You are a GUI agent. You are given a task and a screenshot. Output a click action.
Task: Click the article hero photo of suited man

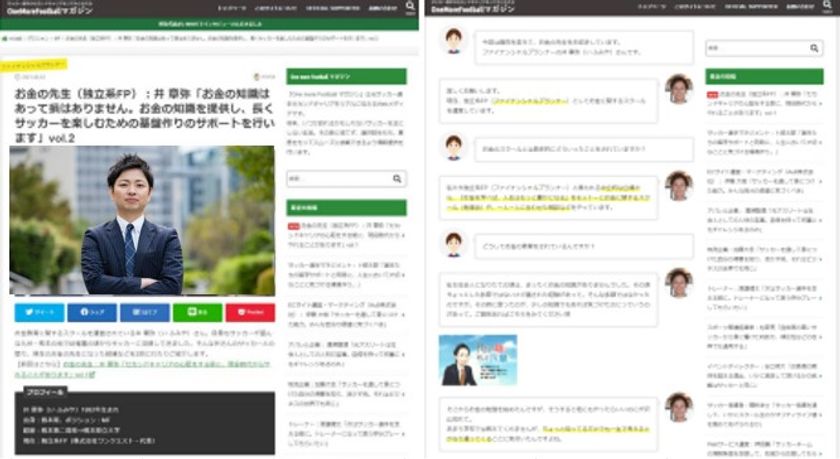142,220
